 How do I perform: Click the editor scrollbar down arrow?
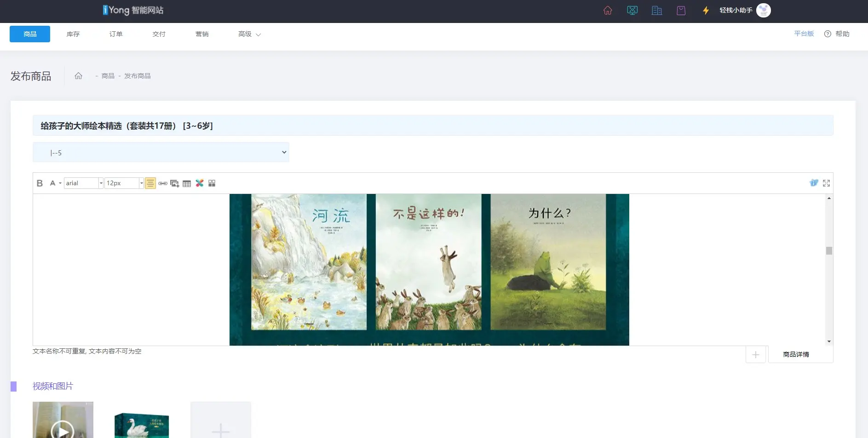[x=829, y=341]
